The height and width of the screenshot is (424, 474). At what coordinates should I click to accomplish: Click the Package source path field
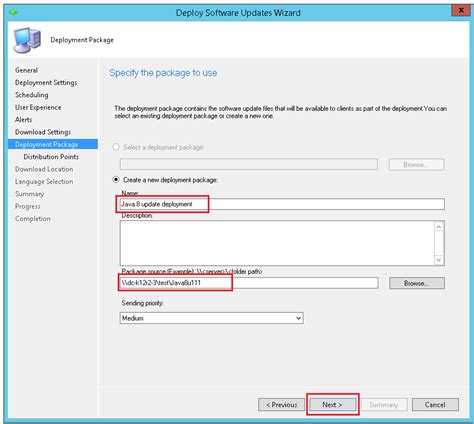coord(249,283)
